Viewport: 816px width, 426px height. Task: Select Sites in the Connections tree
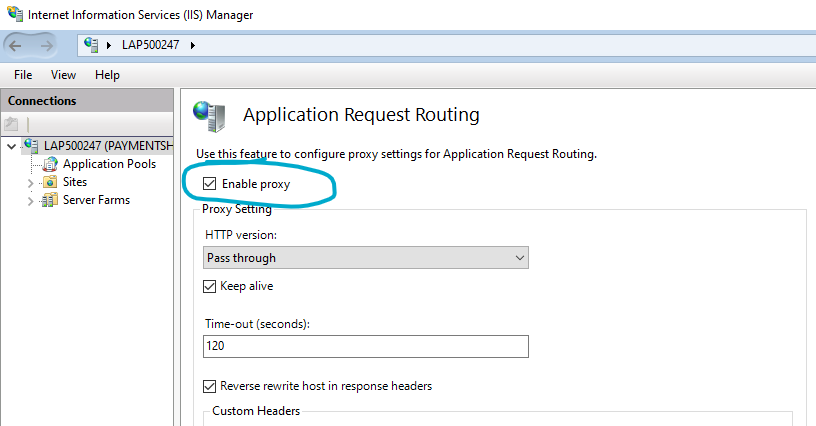point(75,182)
